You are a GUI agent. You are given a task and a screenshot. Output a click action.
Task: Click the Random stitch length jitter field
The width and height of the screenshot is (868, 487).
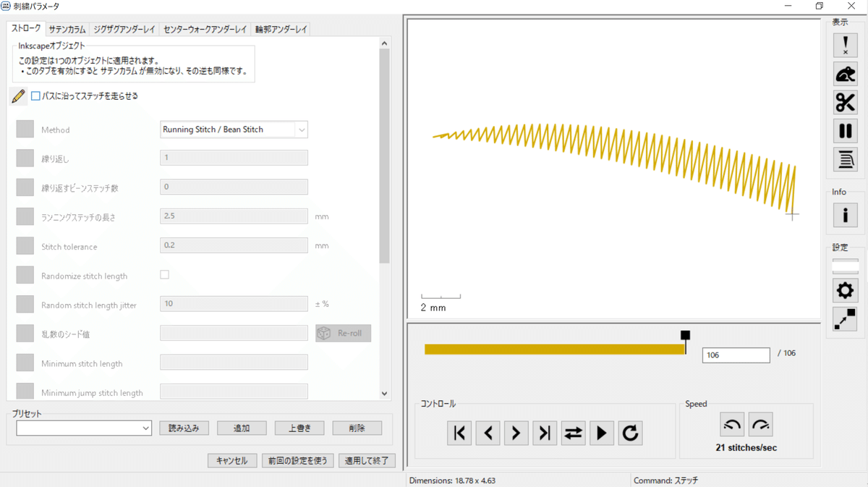234,304
